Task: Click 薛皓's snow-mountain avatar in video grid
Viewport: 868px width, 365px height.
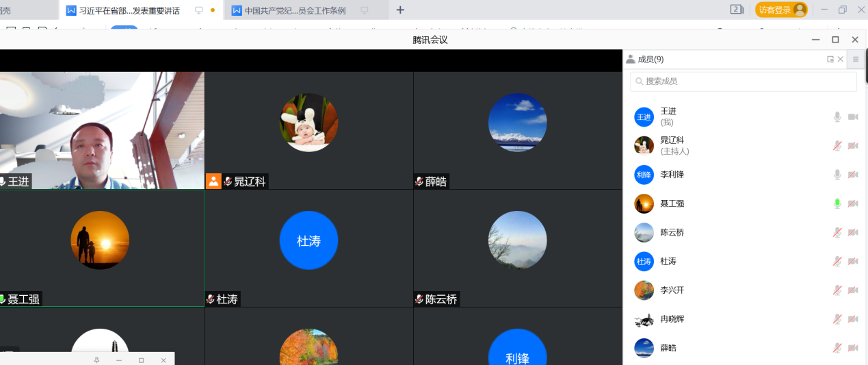Action: pos(518,123)
